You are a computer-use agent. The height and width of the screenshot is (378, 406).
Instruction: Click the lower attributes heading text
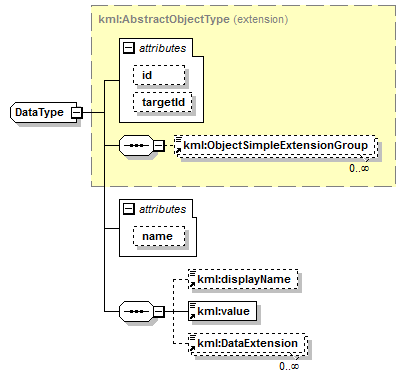pyautogui.click(x=163, y=209)
